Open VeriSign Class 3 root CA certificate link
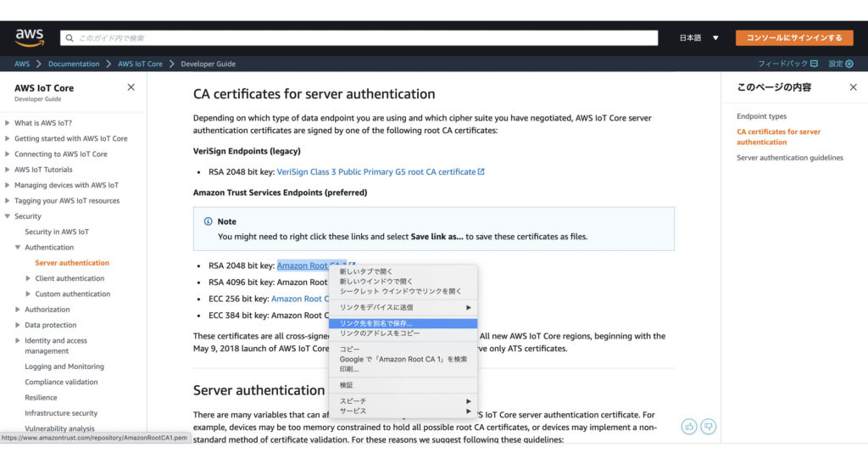The image size is (868, 470). 376,171
